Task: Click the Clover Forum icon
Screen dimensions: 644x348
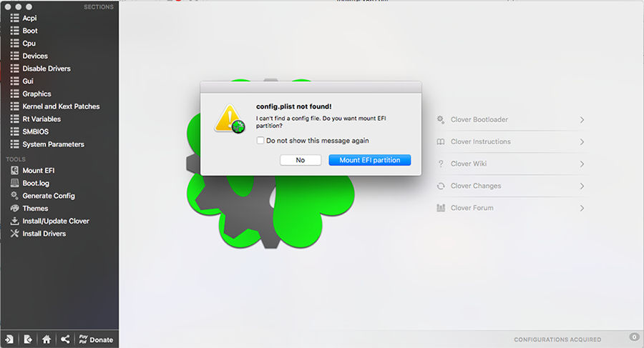Action: [441, 208]
